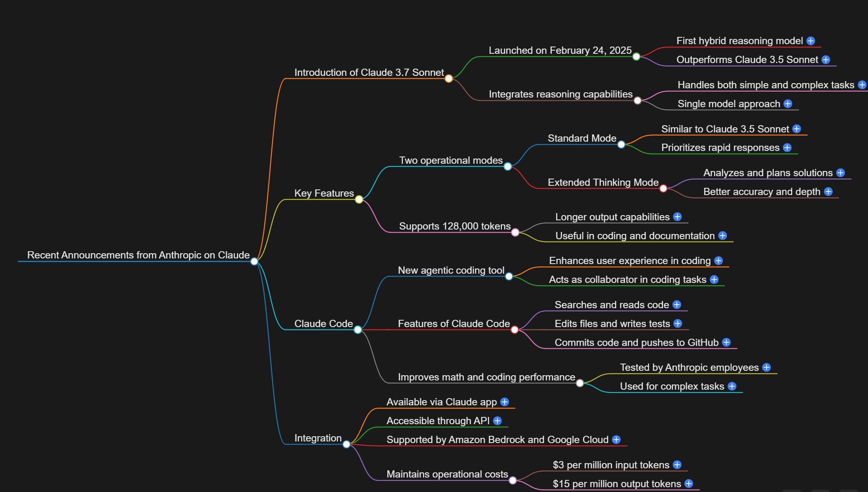Collapse the Key Features node circle
This screenshot has height=492, width=868.
point(359,199)
